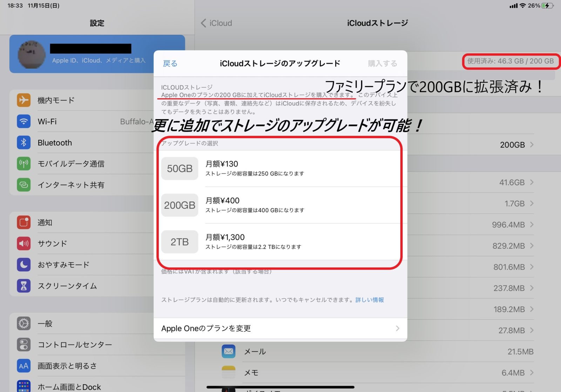This screenshot has width=561, height=392.
Task: Tap the General (一般) gear icon
Action: 23,323
